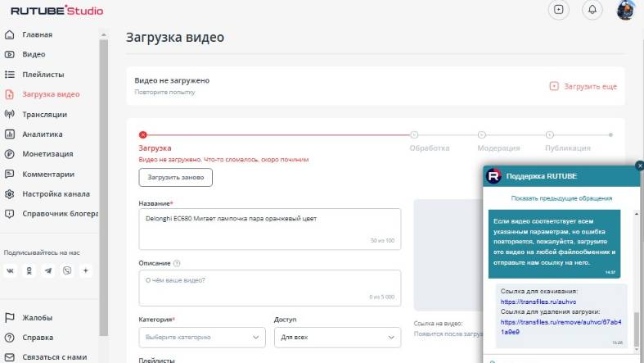Open the user profile avatar

(626, 10)
